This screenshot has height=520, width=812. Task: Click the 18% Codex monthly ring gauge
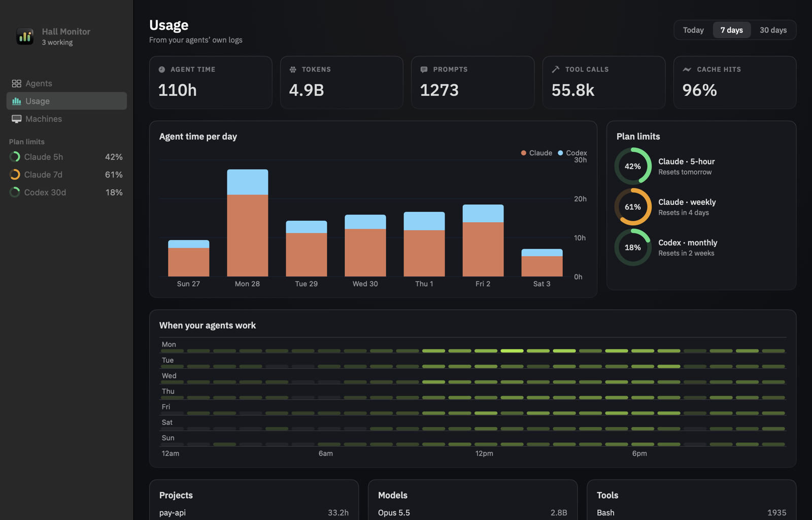(633, 248)
